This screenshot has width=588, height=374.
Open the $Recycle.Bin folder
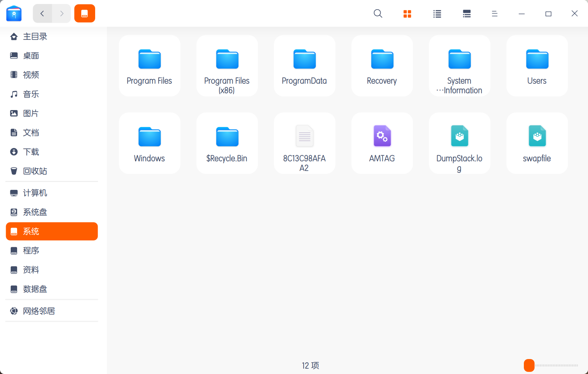pos(227,143)
